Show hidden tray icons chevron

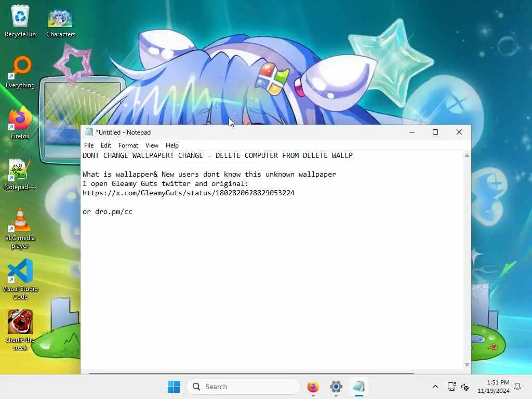[x=435, y=387]
